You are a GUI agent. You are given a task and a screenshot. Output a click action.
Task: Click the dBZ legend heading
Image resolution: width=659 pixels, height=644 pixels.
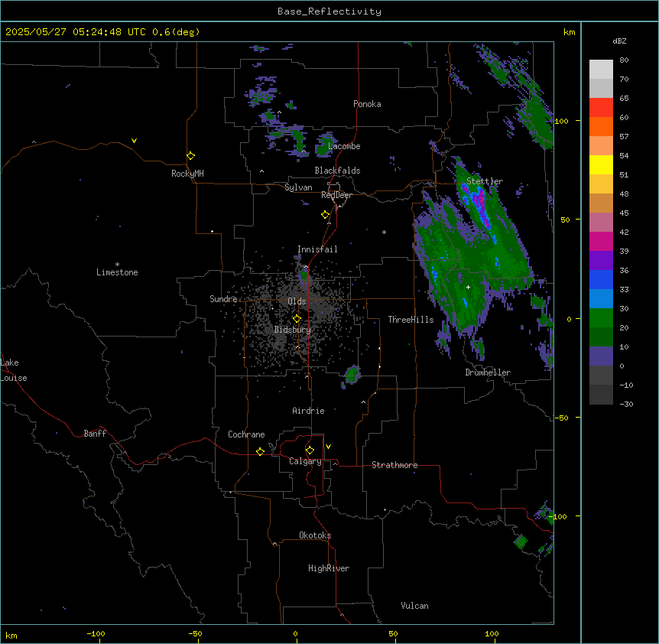pos(619,41)
